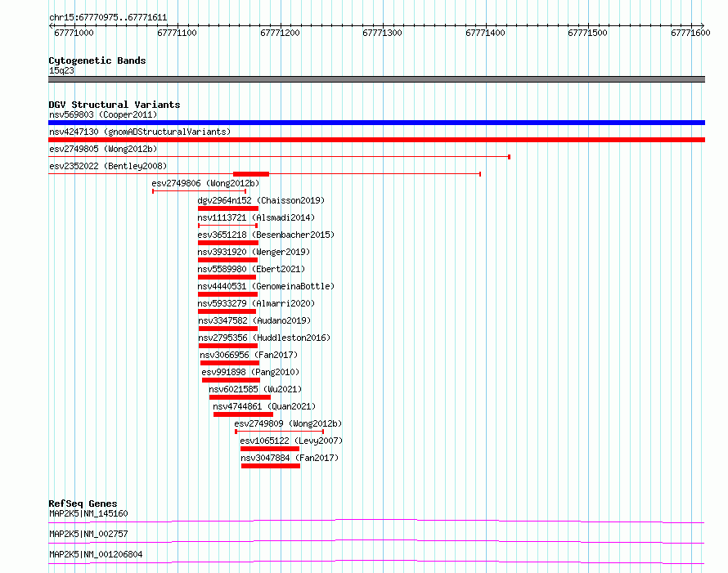Open MAP2K5|NM_001206804 gene label
The width and height of the screenshot is (728, 573).
96,554
